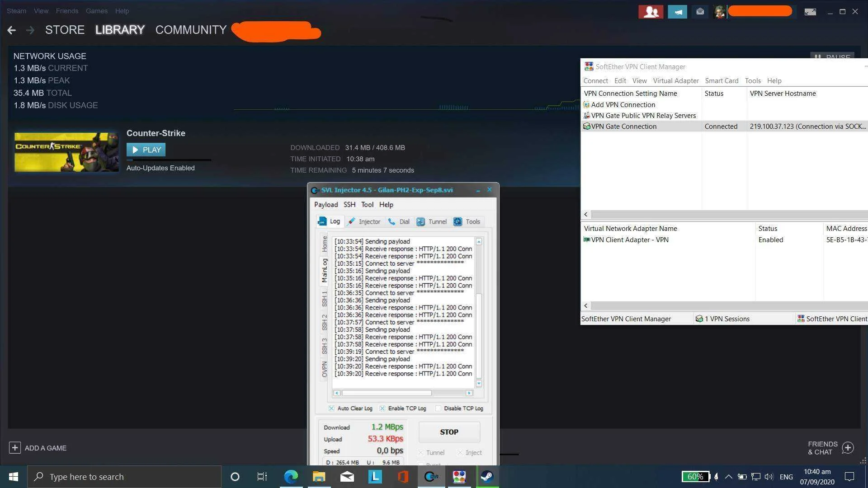This screenshot has height=488, width=868.
Task: Play Counter-Strike
Action: (146, 150)
